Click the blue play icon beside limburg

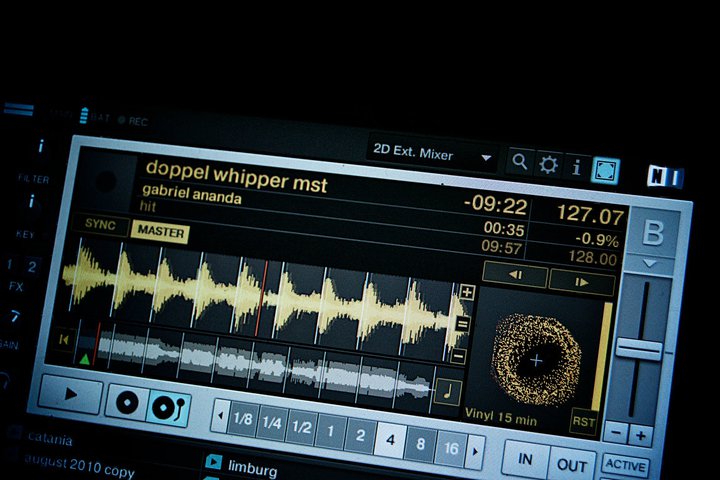214,461
